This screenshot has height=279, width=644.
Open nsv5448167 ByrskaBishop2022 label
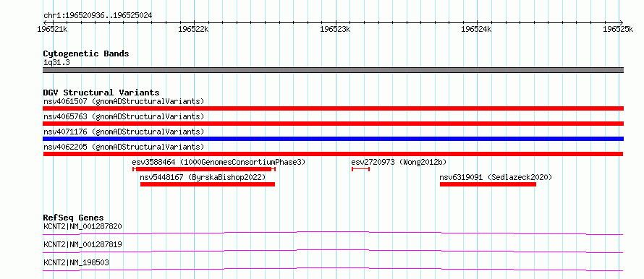pos(203,177)
